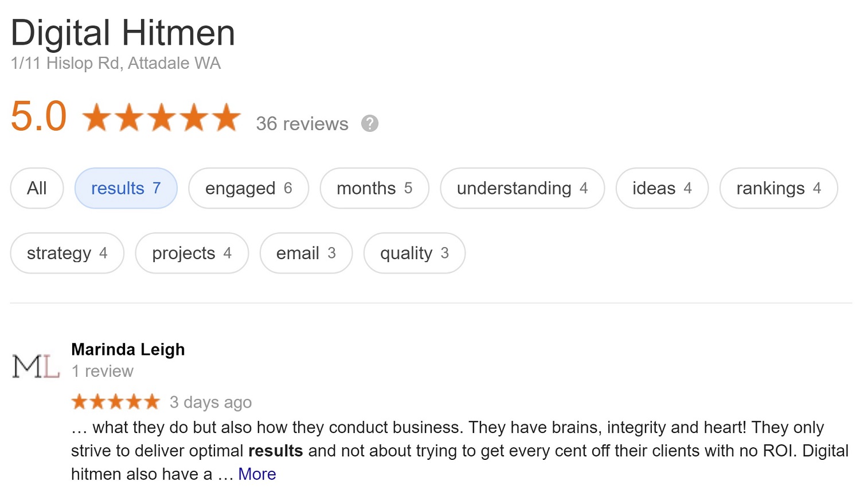Select the projects 4 chip
The width and height of the screenshot is (860, 504).
pyautogui.click(x=192, y=253)
